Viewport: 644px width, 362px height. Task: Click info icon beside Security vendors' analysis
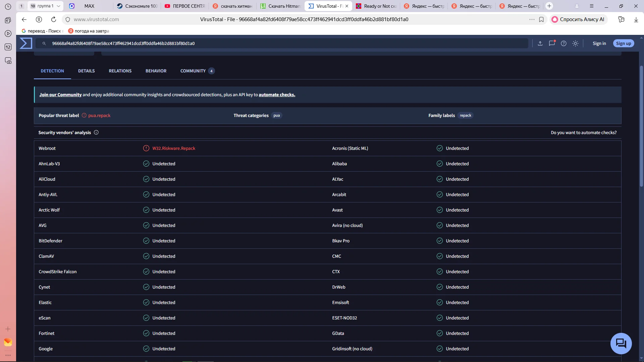pos(96,132)
